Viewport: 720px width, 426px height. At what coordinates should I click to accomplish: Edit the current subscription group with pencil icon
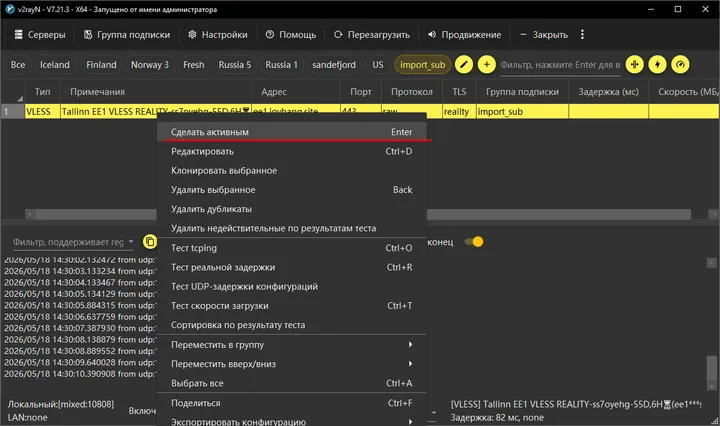(464, 65)
